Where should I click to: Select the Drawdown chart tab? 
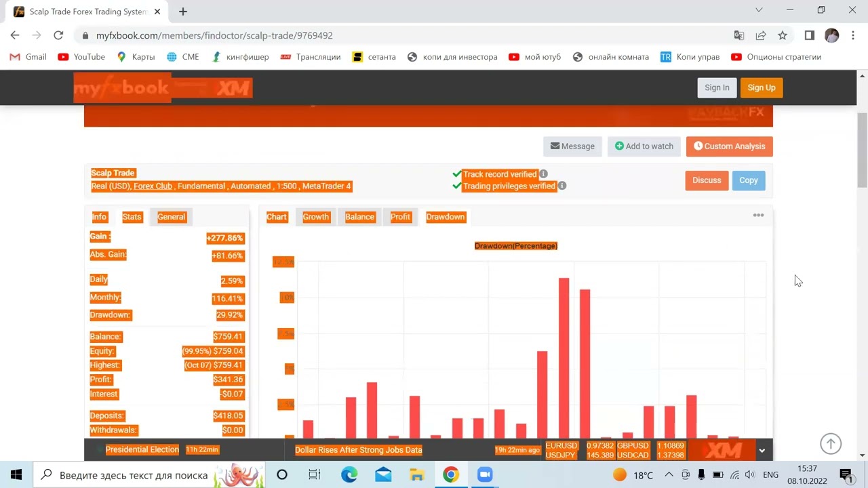tap(446, 217)
